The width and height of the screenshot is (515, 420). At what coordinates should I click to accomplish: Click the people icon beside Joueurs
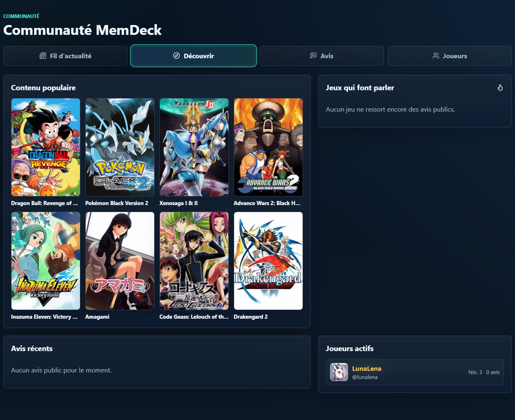[x=436, y=56]
